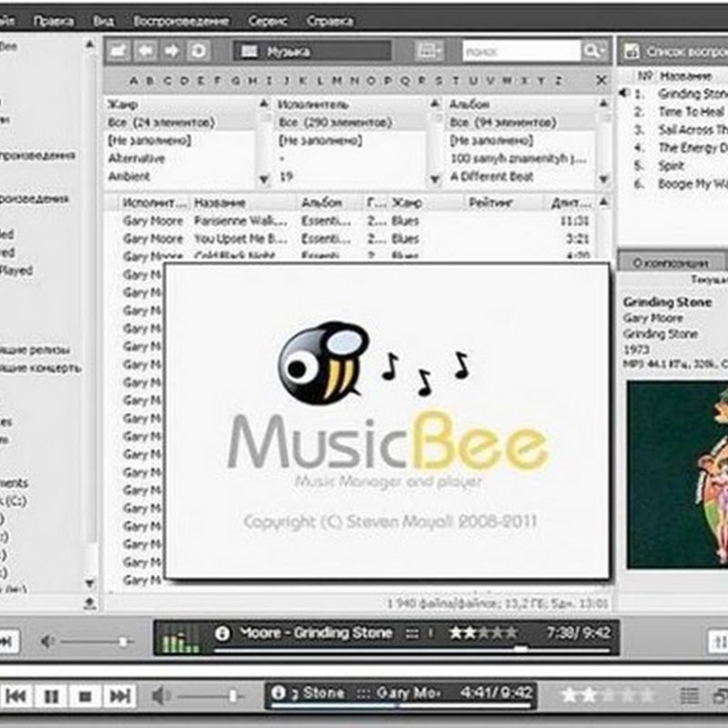Click the back arrow in the navigation toolbar
Viewport: 728px width, 728px height.
(146, 51)
